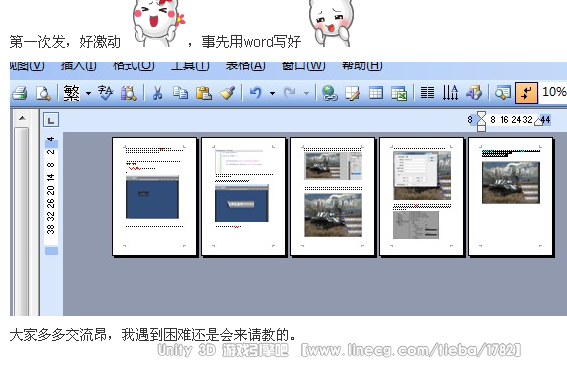Select the Cut scissors icon
Viewport: 567px width, 367px height.
click(157, 93)
